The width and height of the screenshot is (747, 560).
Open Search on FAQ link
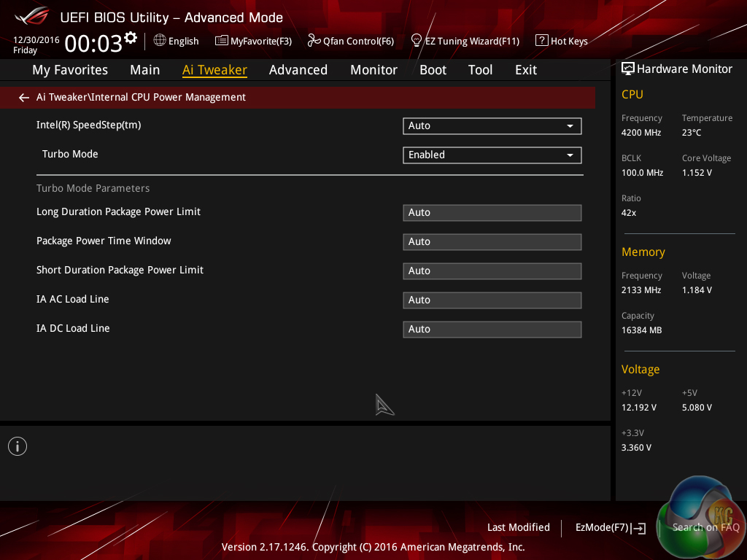[705, 528]
